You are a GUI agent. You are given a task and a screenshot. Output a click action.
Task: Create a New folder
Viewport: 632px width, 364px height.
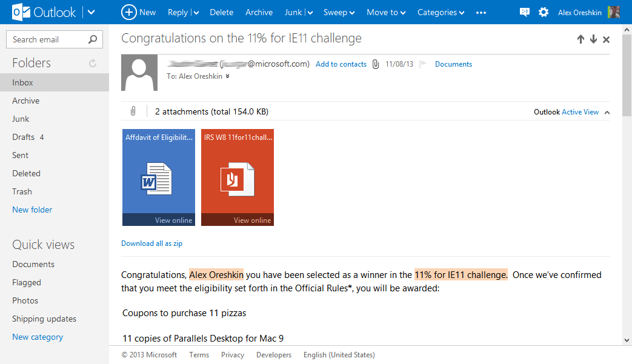[x=32, y=210]
